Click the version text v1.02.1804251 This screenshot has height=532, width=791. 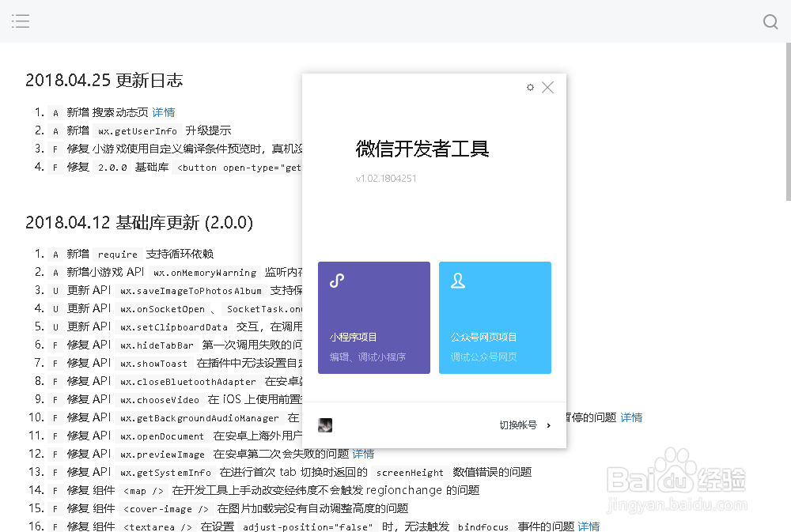[x=384, y=179]
